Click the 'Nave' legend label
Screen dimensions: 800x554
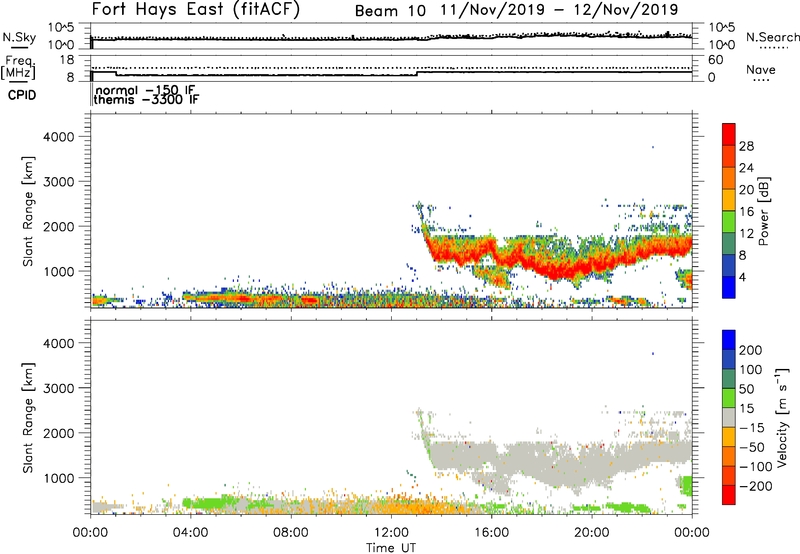[760, 70]
